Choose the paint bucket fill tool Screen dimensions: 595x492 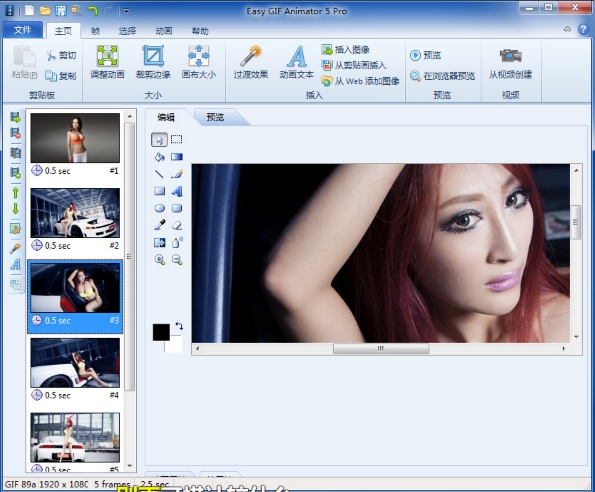pyautogui.click(x=160, y=157)
